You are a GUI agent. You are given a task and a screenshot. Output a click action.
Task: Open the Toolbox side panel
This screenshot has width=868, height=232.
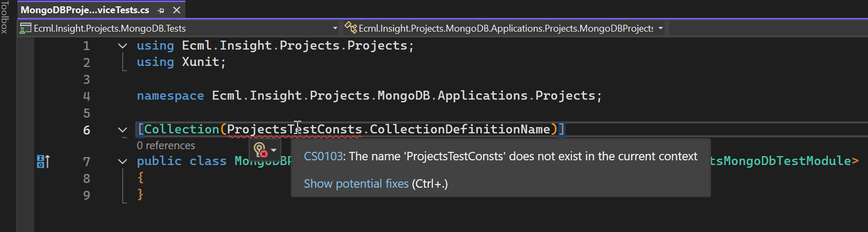pos(5,17)
